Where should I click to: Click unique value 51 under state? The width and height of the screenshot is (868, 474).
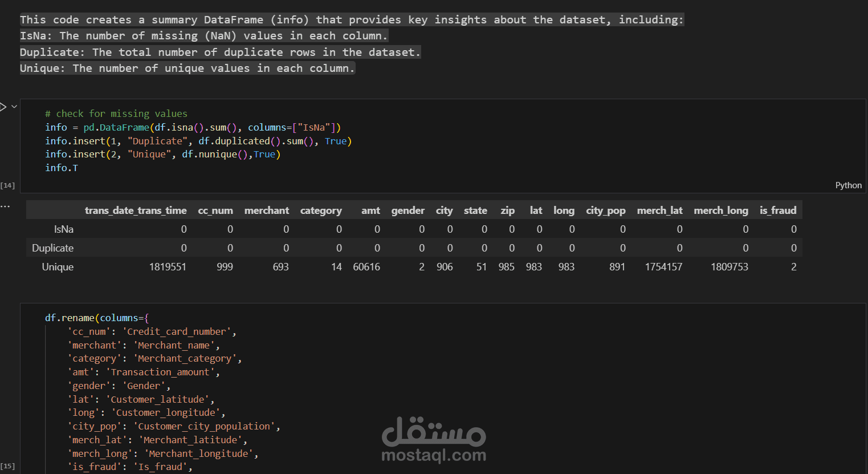pos(482,267)
